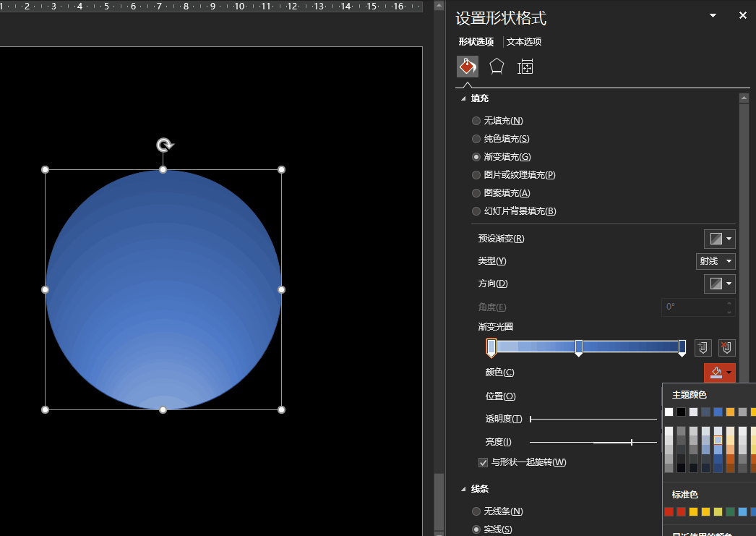Pick the first red standard color swatch
The height and width of the screenshot is (536, 756).
669,511
